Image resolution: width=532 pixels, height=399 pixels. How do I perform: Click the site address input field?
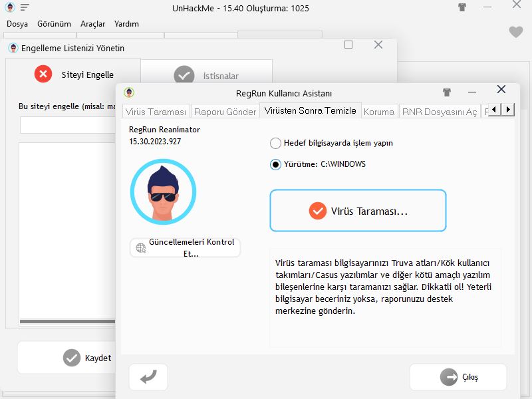pos(68,125)
